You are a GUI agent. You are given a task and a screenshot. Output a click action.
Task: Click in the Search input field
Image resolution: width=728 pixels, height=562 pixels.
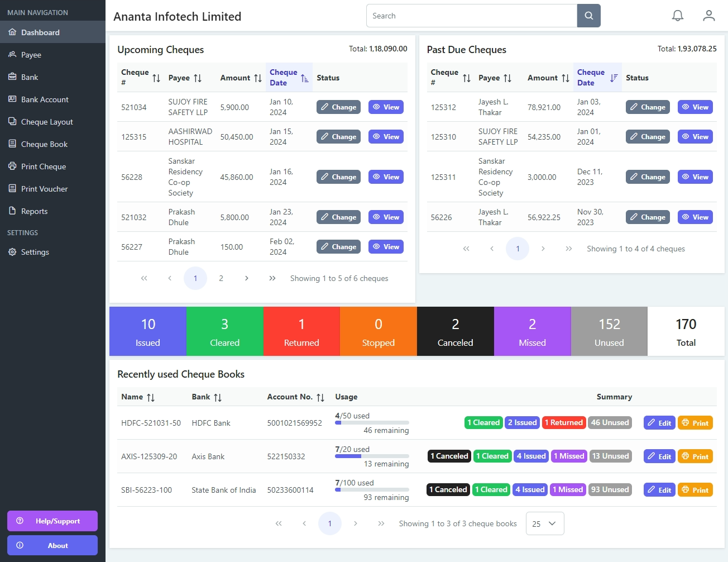point(472,16)
